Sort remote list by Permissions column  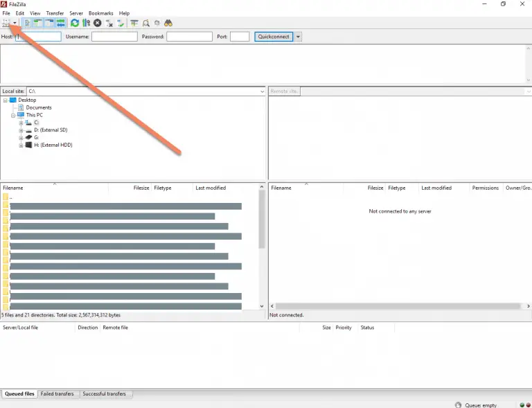point(485,188)
